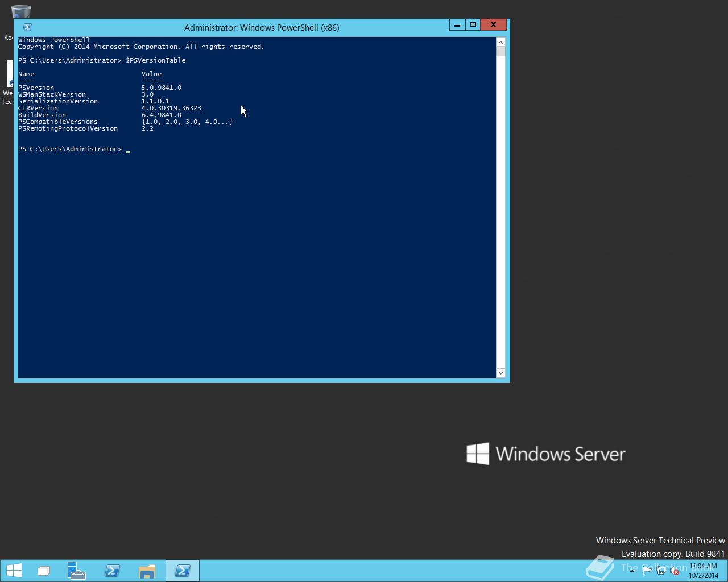Open the Recycle Bin desktop icon

pos(20,11)
